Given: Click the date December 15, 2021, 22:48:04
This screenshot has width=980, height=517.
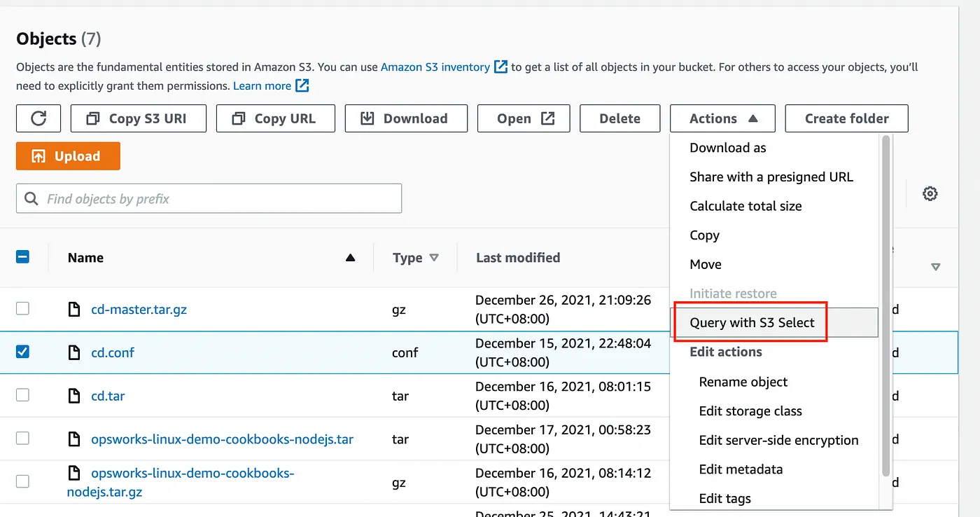Looking at the screenshot, I should click(x=563, y=343).
